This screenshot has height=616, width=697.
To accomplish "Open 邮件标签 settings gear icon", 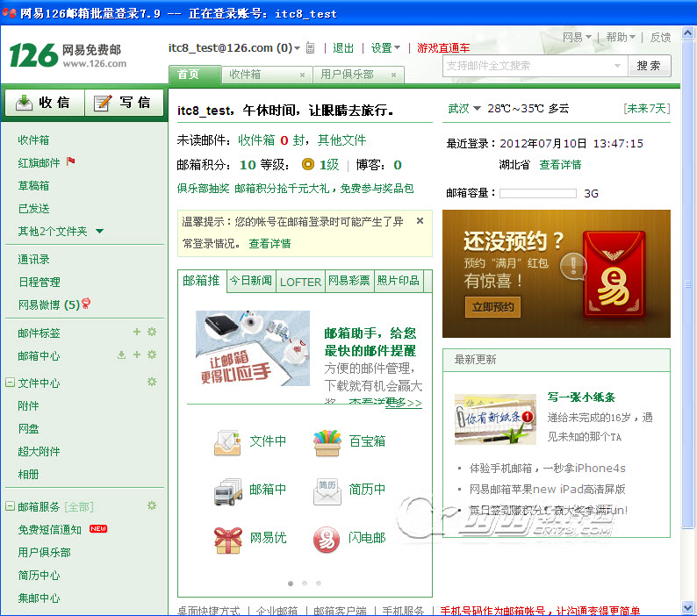I will tap(152, 332).
